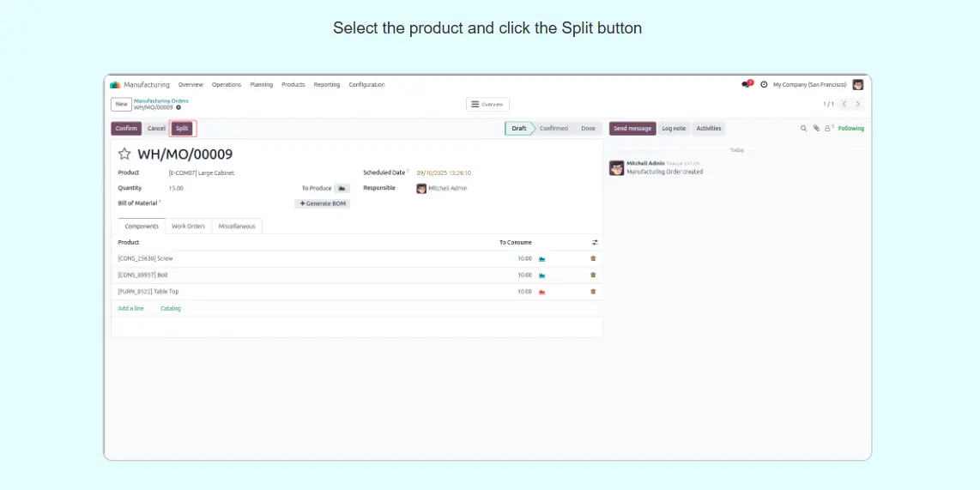980x490 pixels.
Task: Click the Add a line link
Action: 130,308
